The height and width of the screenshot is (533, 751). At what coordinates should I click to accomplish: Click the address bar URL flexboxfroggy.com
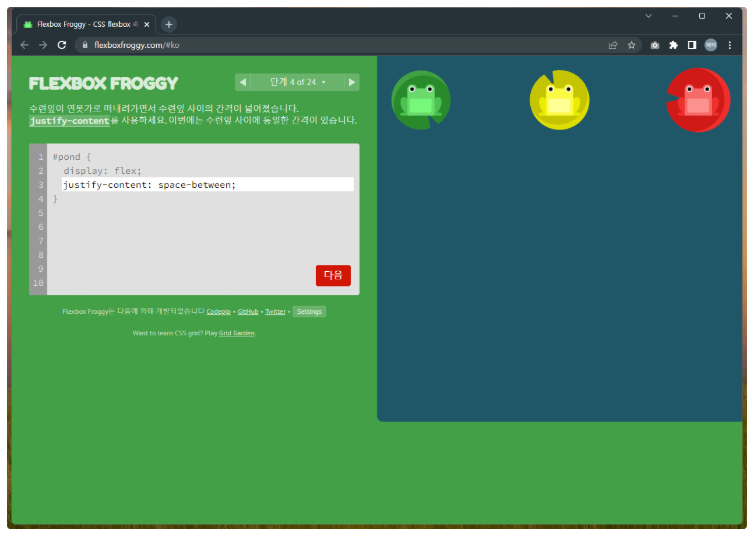point(137,45)
